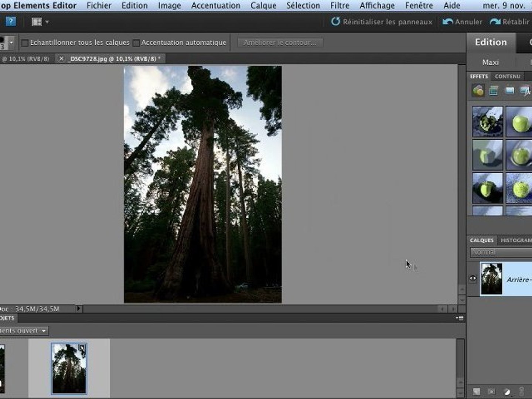The width and height of the screenshot is (532, 399).
Task: Click the blue help question mark icon
Action: pyautogui.click(x=11, y=21)
